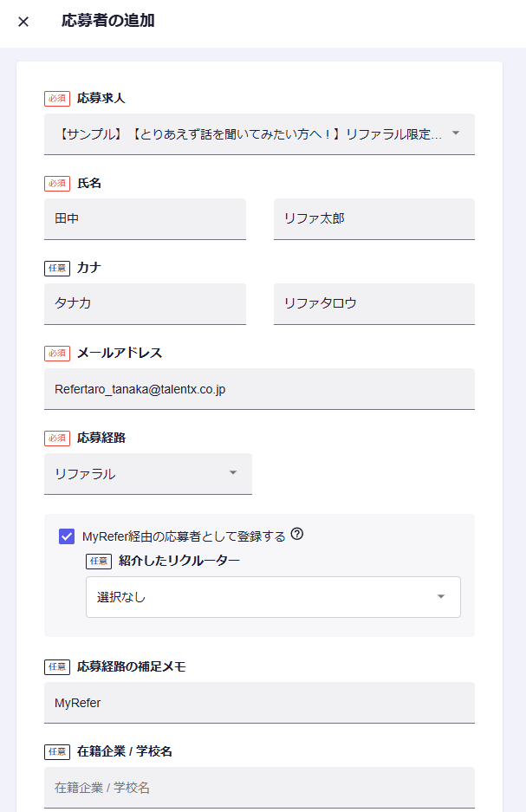The width and height of the screenshot is (526, 812).
Task: Click the 任意 badge beside カナ
Action: coord(57,268)
